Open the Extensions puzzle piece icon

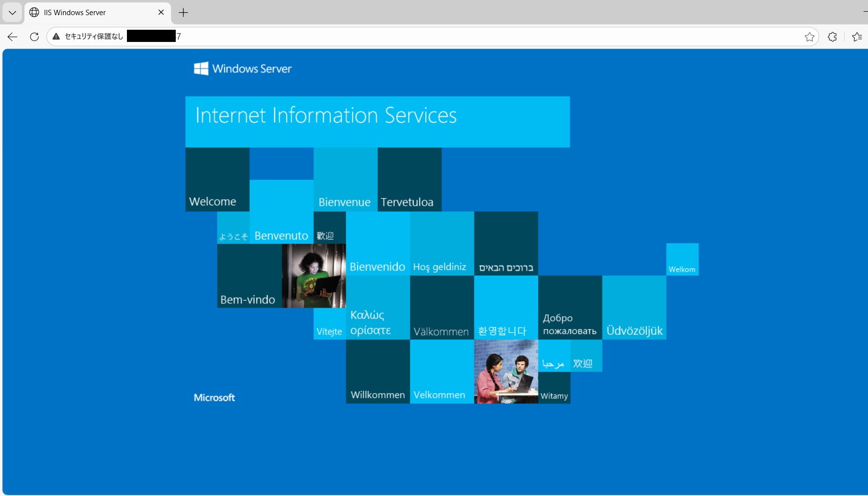(x=832, y=37)
